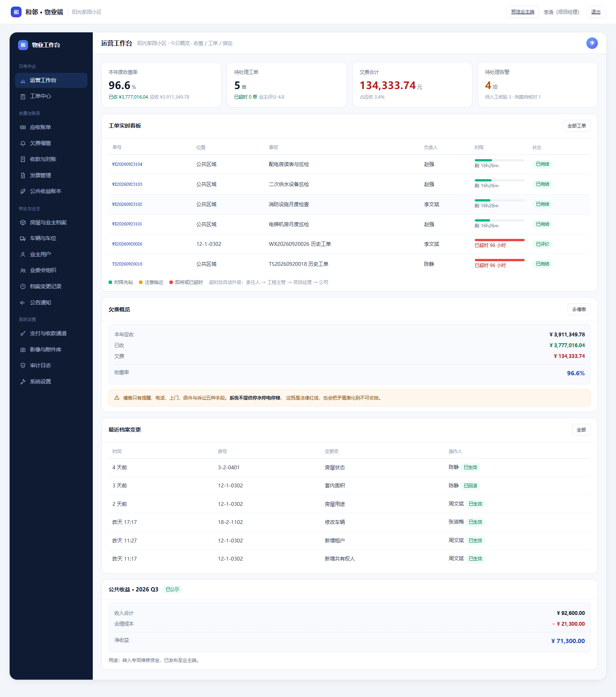Open 发票管理 document icon

pos(23,175)
